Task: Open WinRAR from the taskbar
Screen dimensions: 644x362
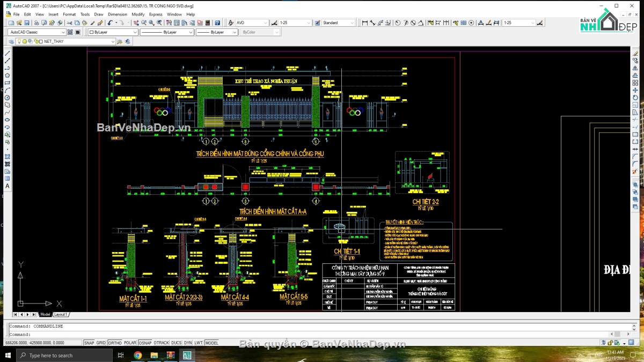Action: coord(171,356)
